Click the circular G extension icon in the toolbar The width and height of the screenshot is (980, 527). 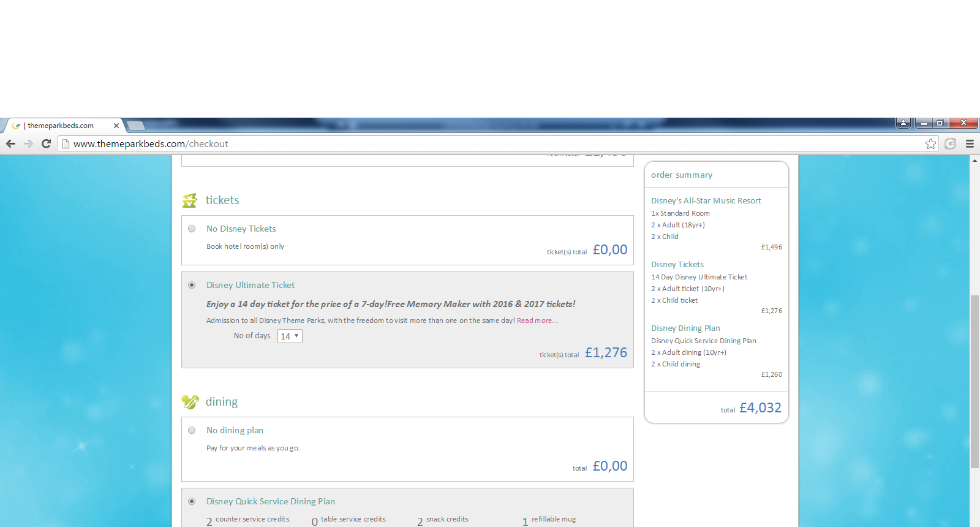[x=951, y=143]
